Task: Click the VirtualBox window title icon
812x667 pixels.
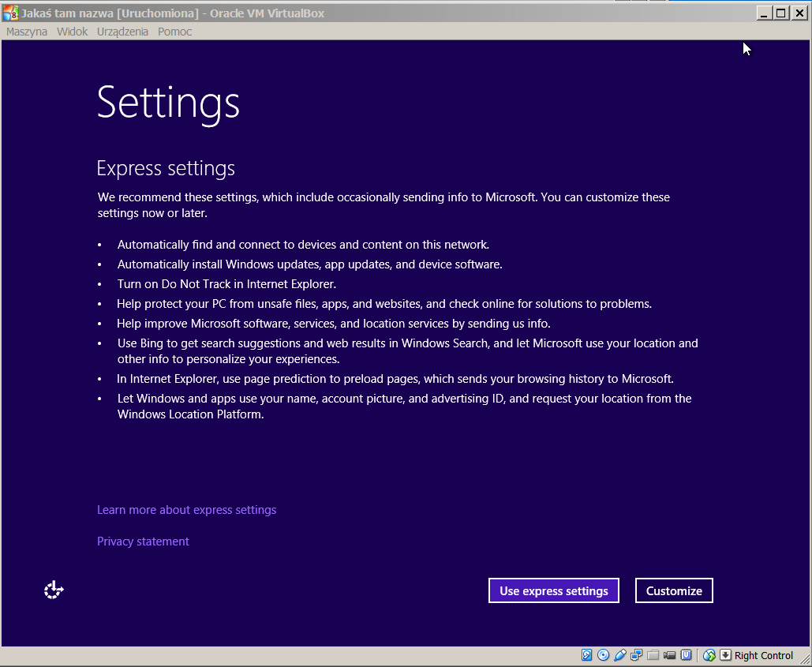Action: tap(10, 13)
